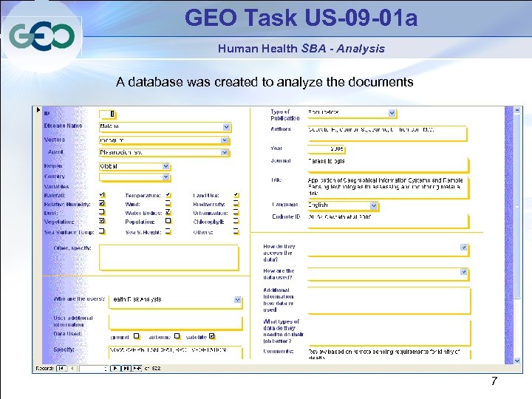Toggle the Relative Humidity checkbox
The width and height of the screenshot is (532, 399).
tap(102, 203)
